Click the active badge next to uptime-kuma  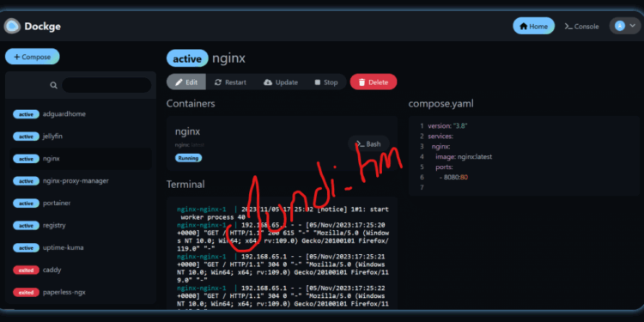point(26,247)
